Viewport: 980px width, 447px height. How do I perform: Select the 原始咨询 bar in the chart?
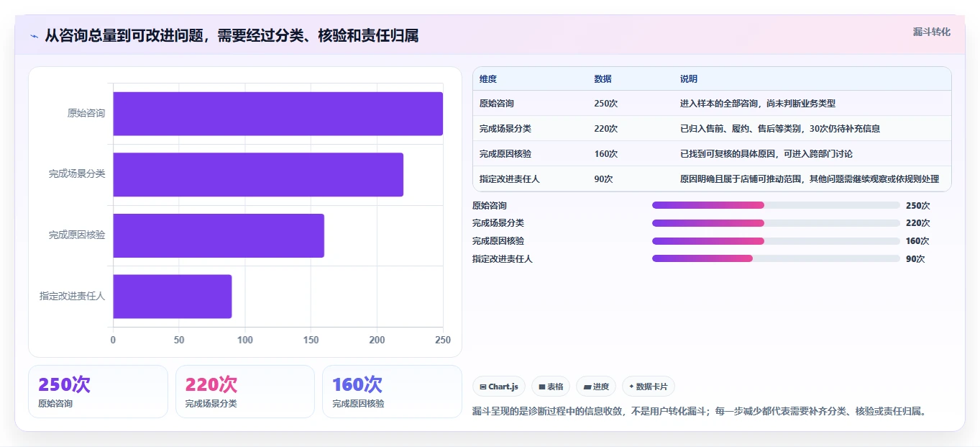coord(278,114)
